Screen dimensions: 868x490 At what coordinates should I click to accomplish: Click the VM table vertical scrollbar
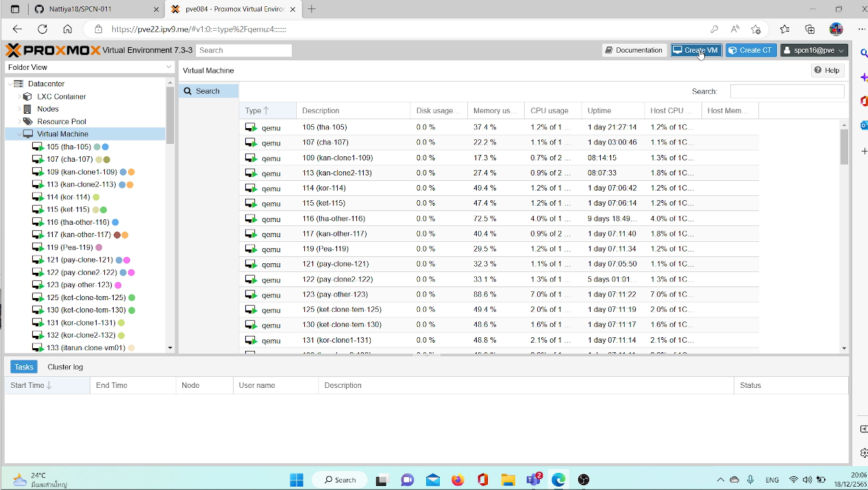click(844, 146)
